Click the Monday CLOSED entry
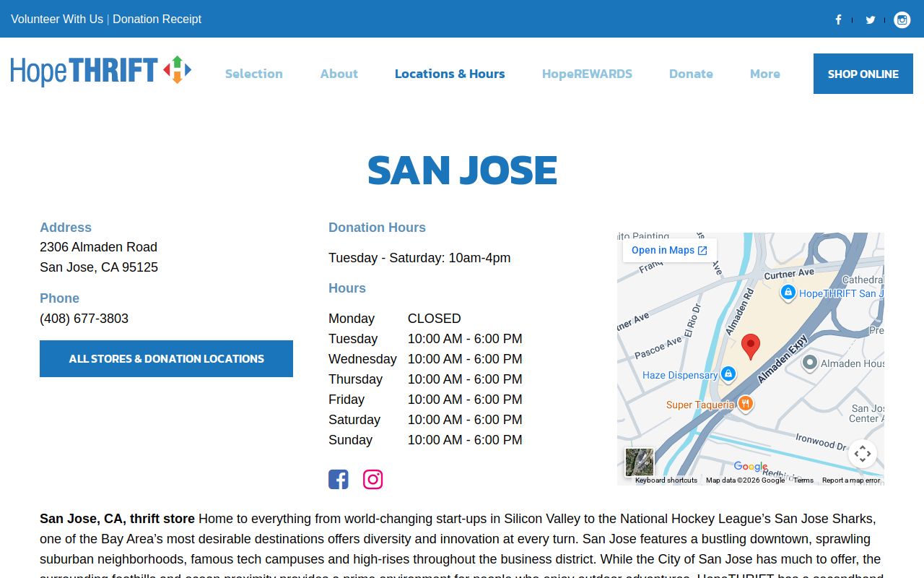 [x=395, y=319]
